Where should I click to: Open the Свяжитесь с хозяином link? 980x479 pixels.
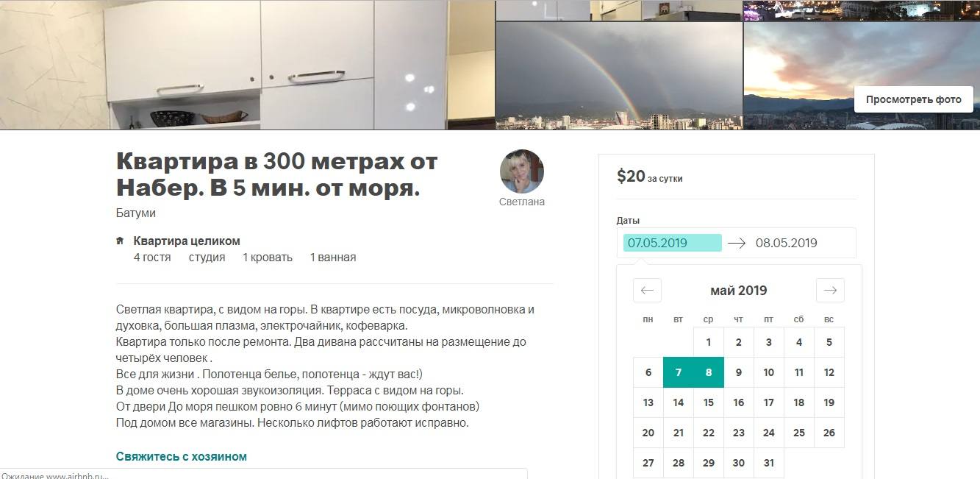pos(182,456)
